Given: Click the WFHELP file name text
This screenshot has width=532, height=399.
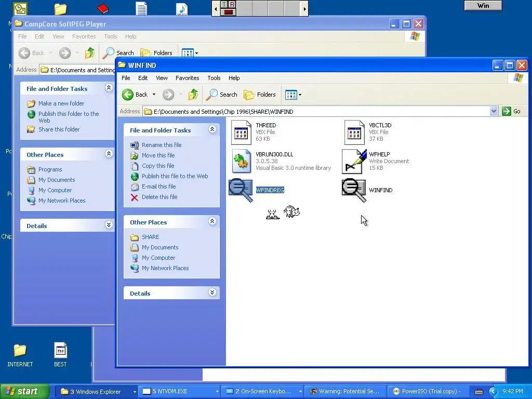Looking at the screenshot, I should point(379,154).
